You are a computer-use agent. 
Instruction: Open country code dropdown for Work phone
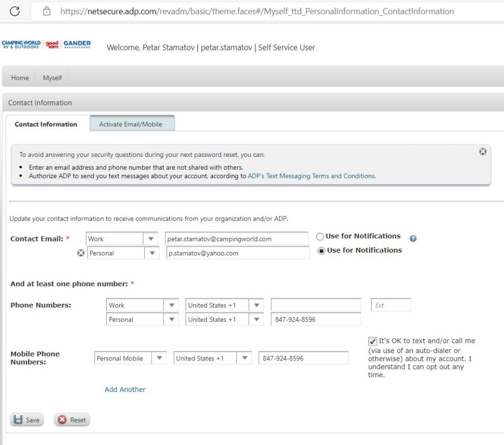(x=256, y=305)
